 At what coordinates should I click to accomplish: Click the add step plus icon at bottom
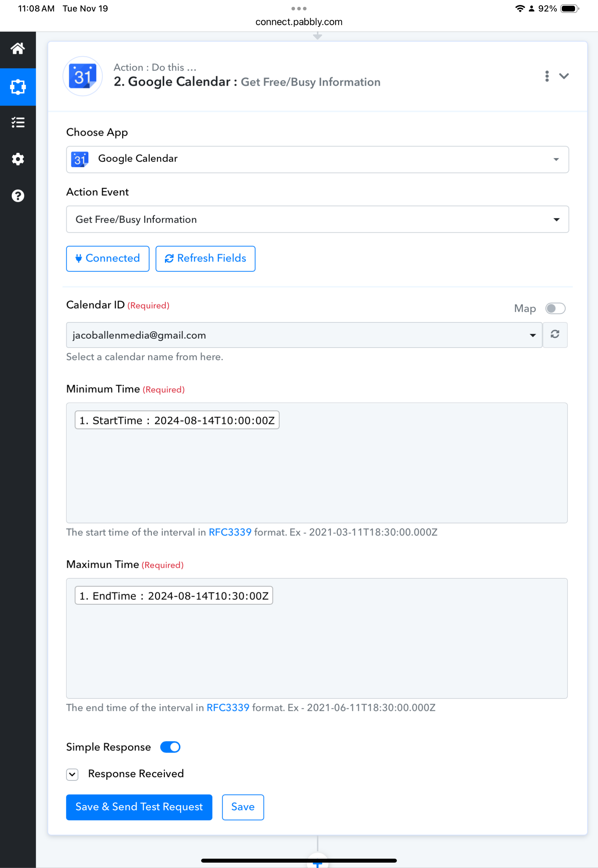click(x=317, y=864)
